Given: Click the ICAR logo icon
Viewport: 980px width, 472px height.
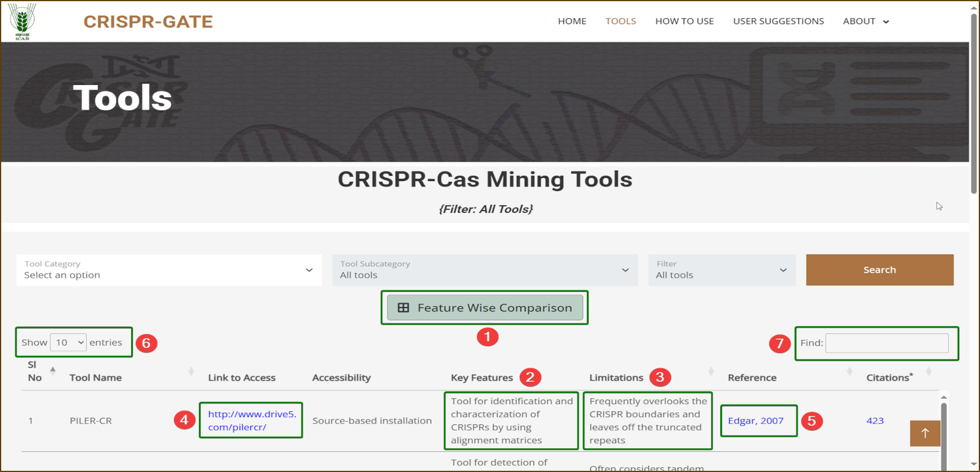Looking at the screenshot, I should [x=22, y=21].
